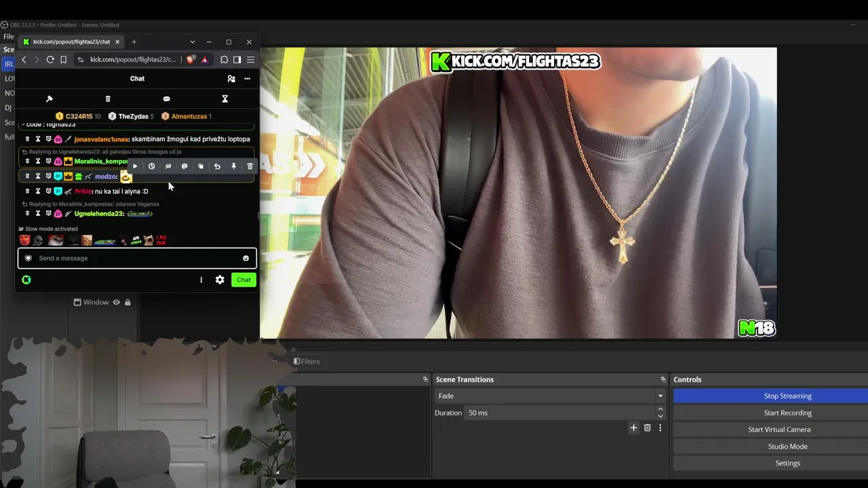Toggle the browser sidebar panel icon

(237, 60)
